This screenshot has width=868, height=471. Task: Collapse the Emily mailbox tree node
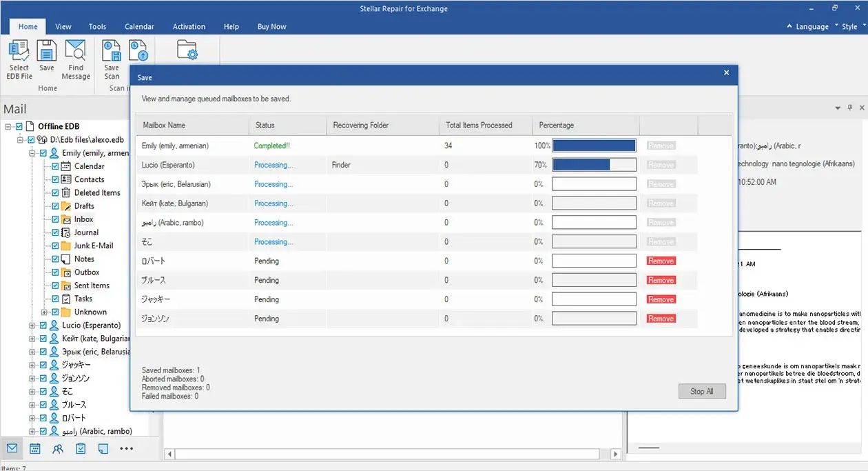[x=32, y=153]
